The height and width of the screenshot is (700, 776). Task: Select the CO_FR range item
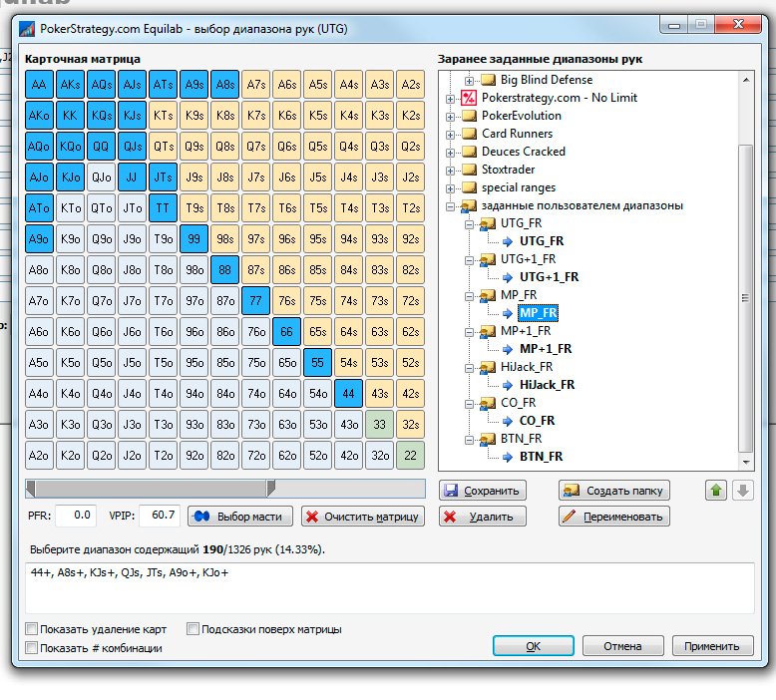tap(537, 421)
